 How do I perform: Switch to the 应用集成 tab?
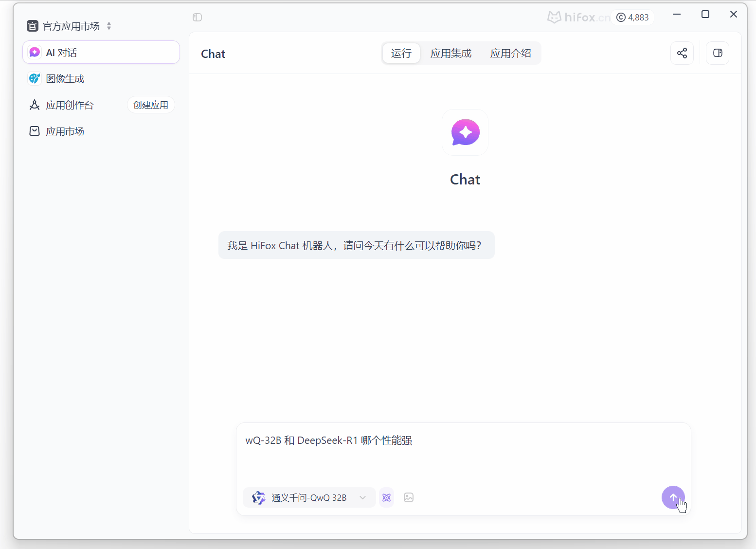click(451, 53)
